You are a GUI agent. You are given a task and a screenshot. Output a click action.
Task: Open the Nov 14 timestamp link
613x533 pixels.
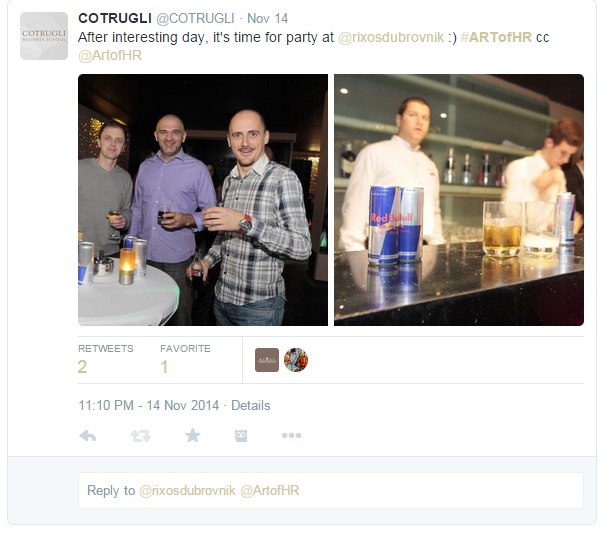click(x=267, y=18)
